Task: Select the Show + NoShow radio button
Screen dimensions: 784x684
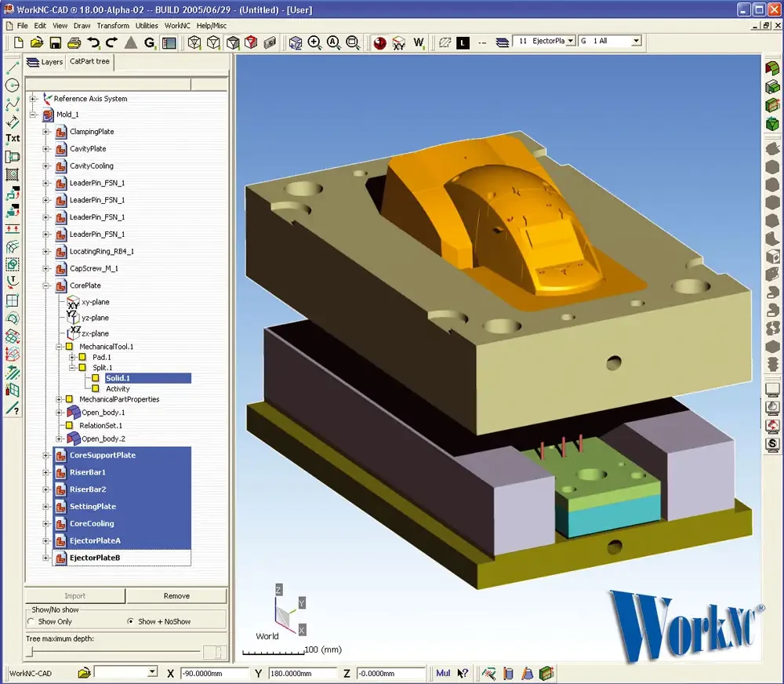Action: pyautogui.click(x=130, y=621)
